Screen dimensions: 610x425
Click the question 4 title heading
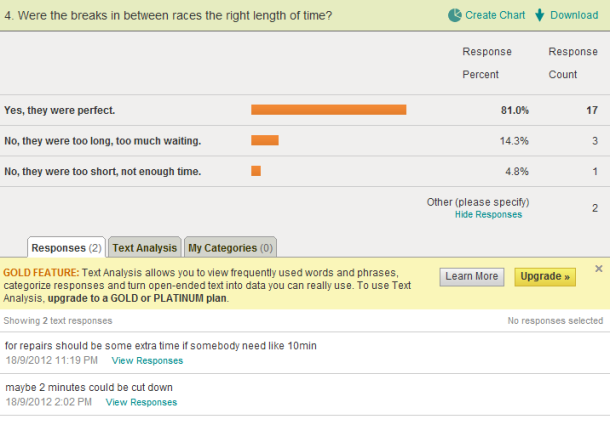tap(168, 16)
